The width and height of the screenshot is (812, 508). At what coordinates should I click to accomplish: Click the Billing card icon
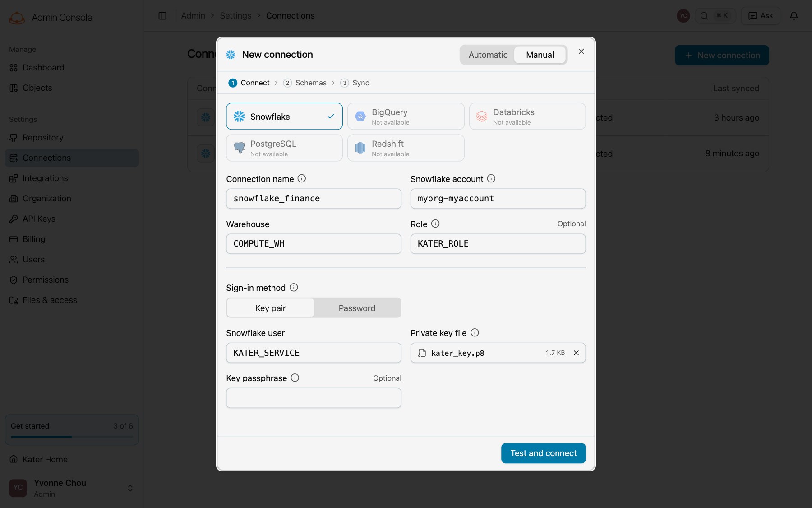coord(14,239)
